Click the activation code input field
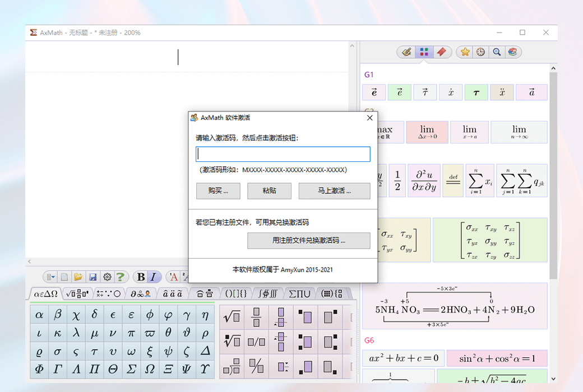Screen dimensions: 583x392 [283, 154]
